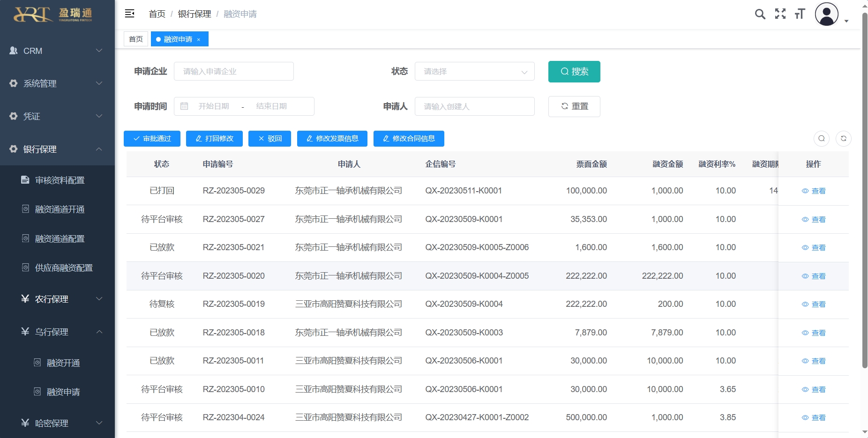Open 融资开通 under 乌行保理
Viewport: 868px width, 438px height.
click(x=57, y=363)
